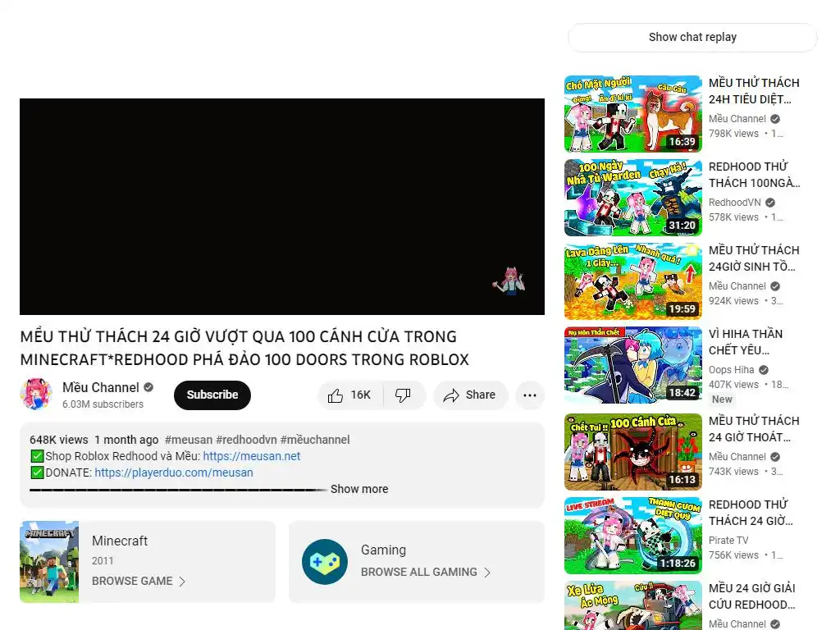Screen dimensions: 840x630
Task: Click the verified badge next to Mèu Channel name
Action: (x=148, y=387)
